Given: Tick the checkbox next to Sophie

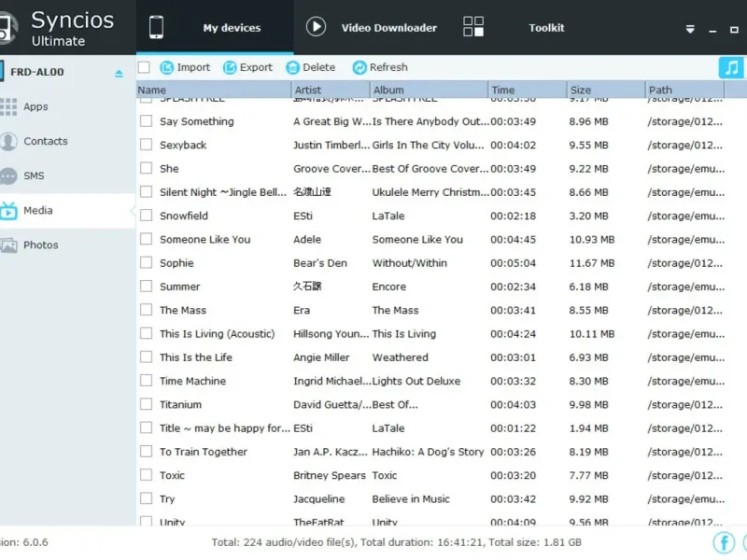Looking at the screenshot, I should tap(147, 262).
